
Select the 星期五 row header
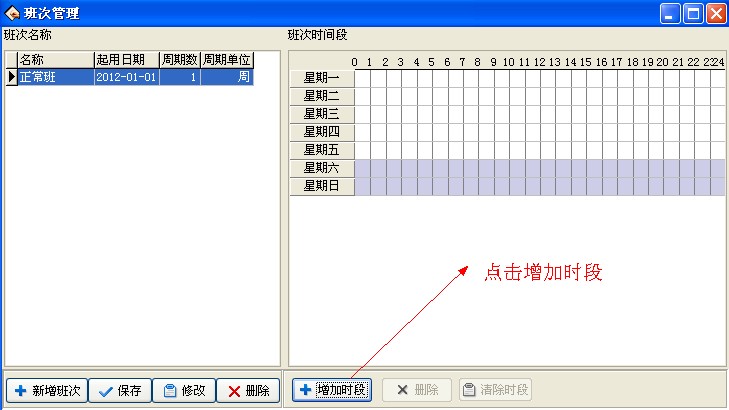[x=322, y=150]
